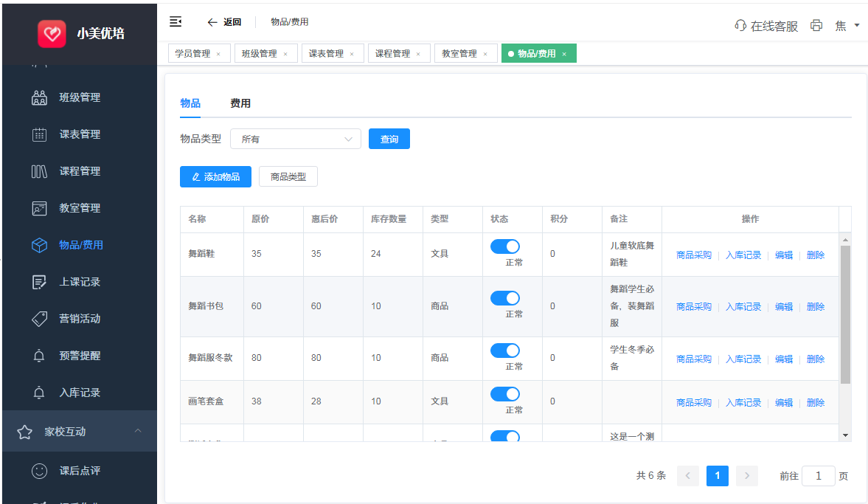Click the page number jump input field
Screen dimensions: 868x504
point(818,476)
